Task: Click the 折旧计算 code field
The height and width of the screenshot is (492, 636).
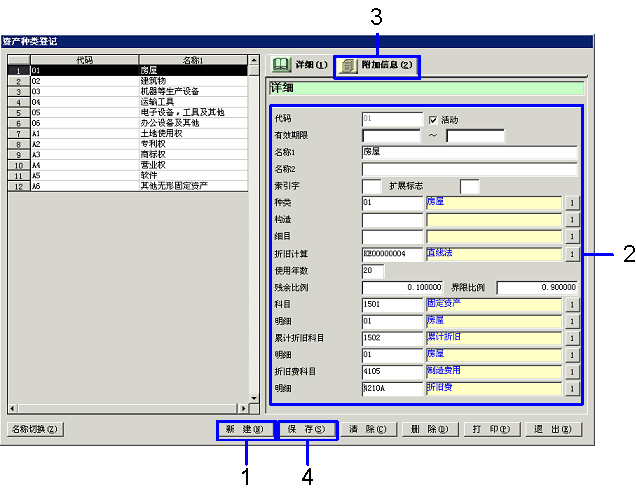Action: 392,254
